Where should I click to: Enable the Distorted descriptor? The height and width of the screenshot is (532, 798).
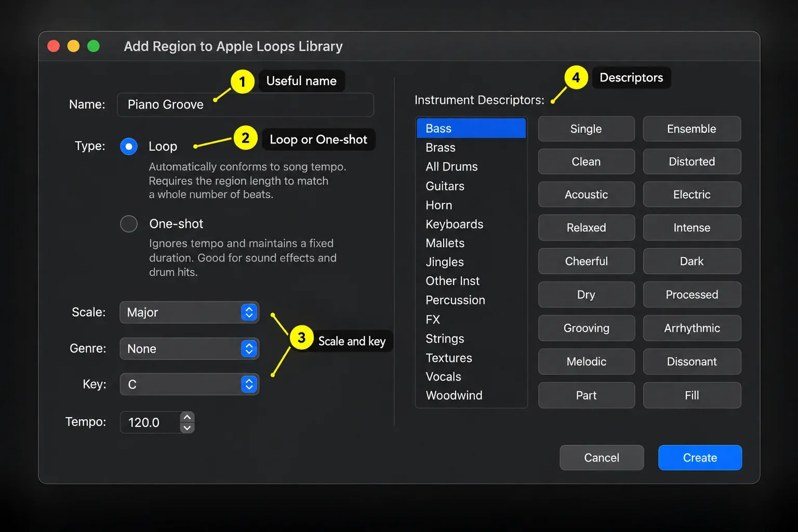coord(691,162)
